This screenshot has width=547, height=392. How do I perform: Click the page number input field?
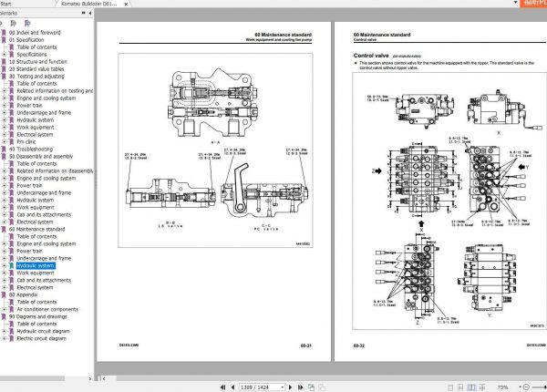(x=260, y=387)
